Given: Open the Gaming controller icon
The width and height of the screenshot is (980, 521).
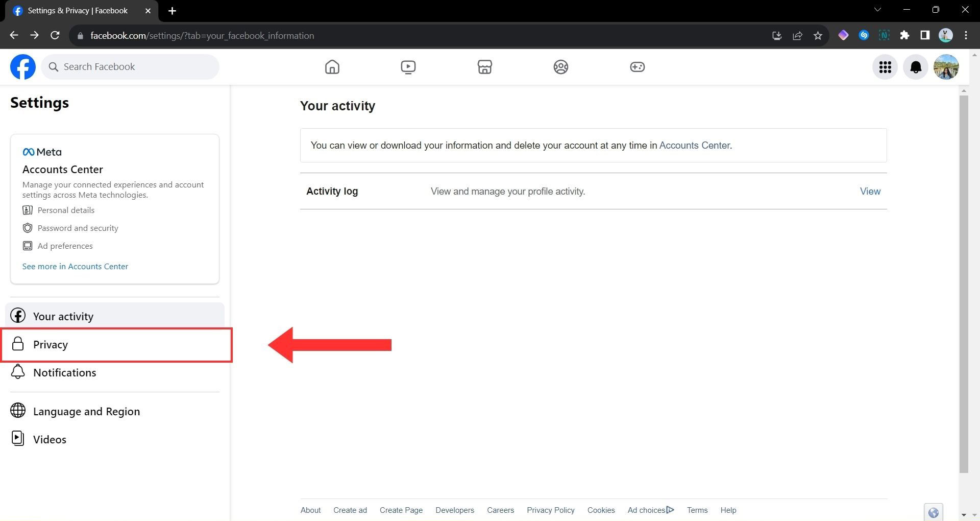Looking at the screenshot, I should click(x=637, y=67).
